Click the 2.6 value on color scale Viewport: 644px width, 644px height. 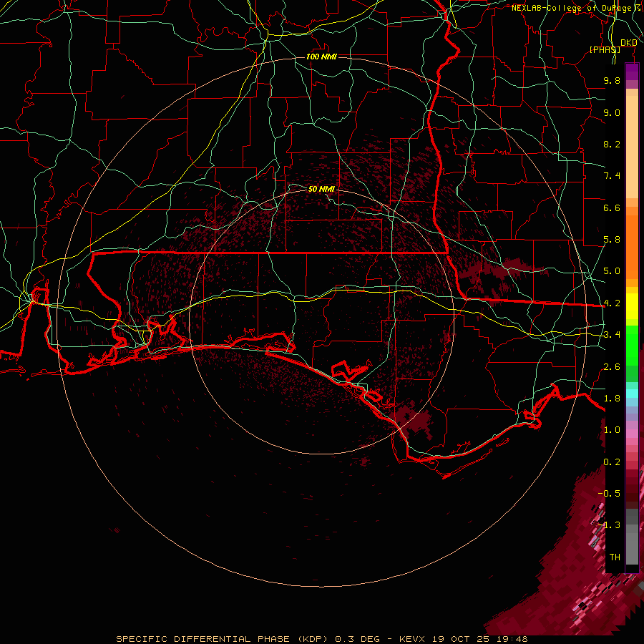tap(612, 367)
